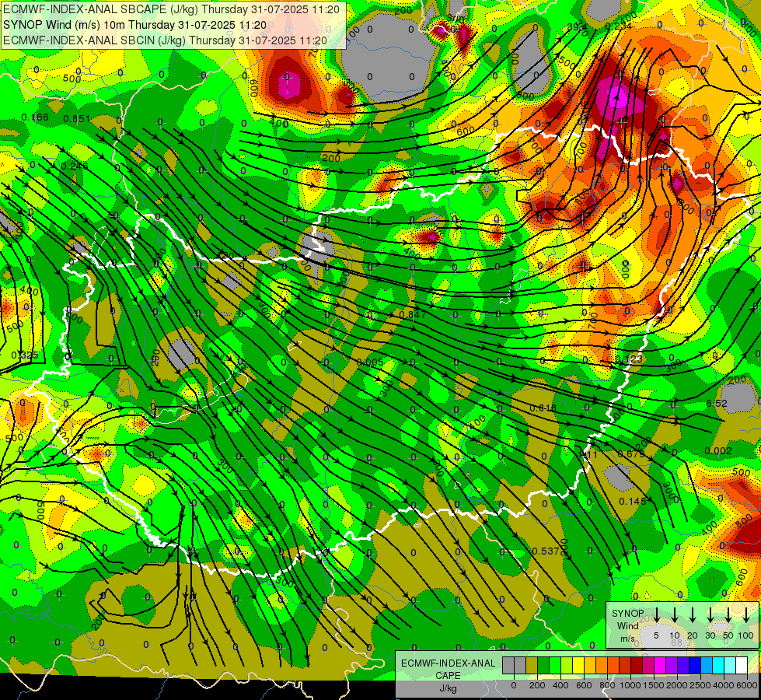761x700 pixels.
Task: Click the wind arrow above the 20 label
Action: [693, 614]
